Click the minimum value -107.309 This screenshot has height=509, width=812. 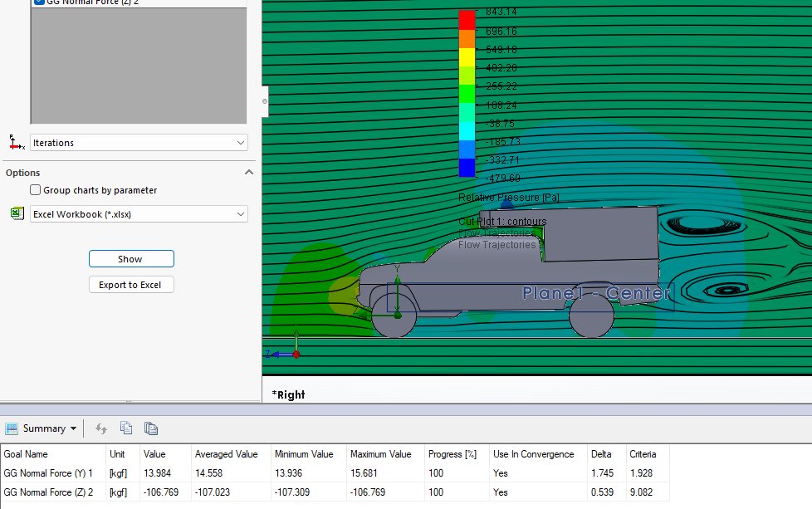[292, 492]
